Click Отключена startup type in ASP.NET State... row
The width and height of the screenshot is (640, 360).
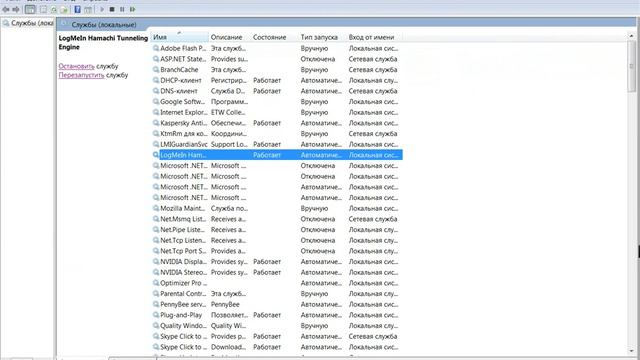[318, 59]
